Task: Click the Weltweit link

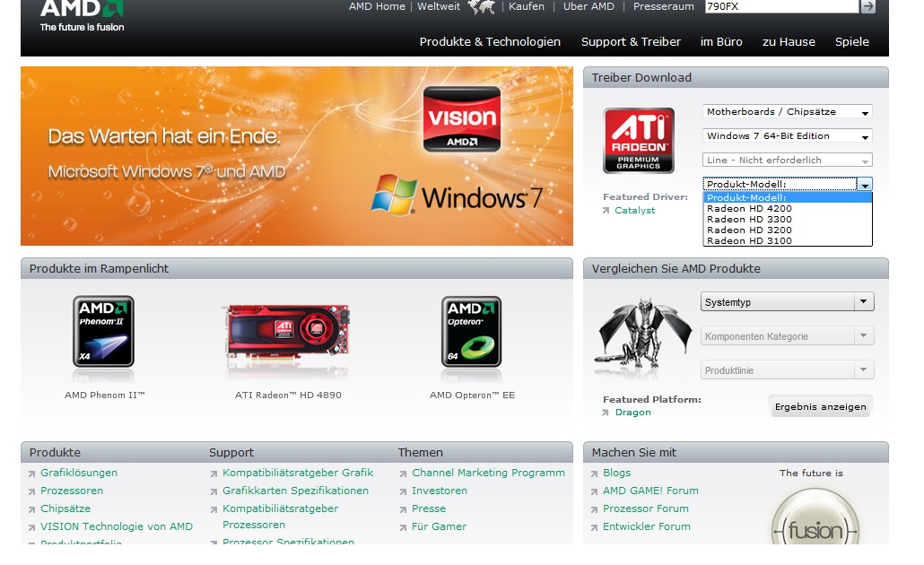Action: [x=439, y=6]
